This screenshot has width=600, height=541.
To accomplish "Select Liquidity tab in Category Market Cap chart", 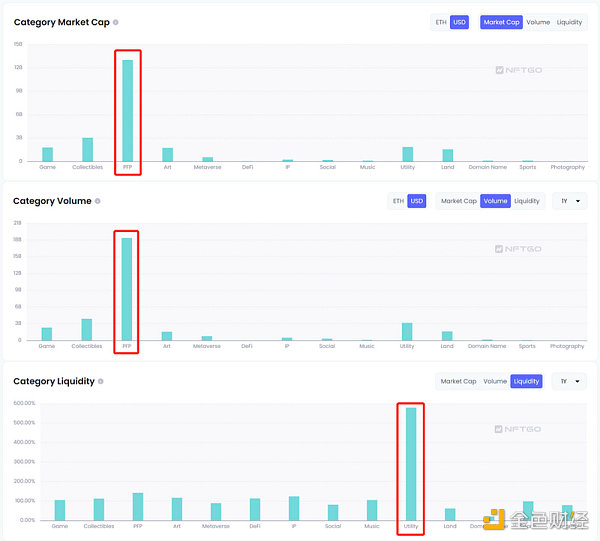I will click(x=569, y=22).
